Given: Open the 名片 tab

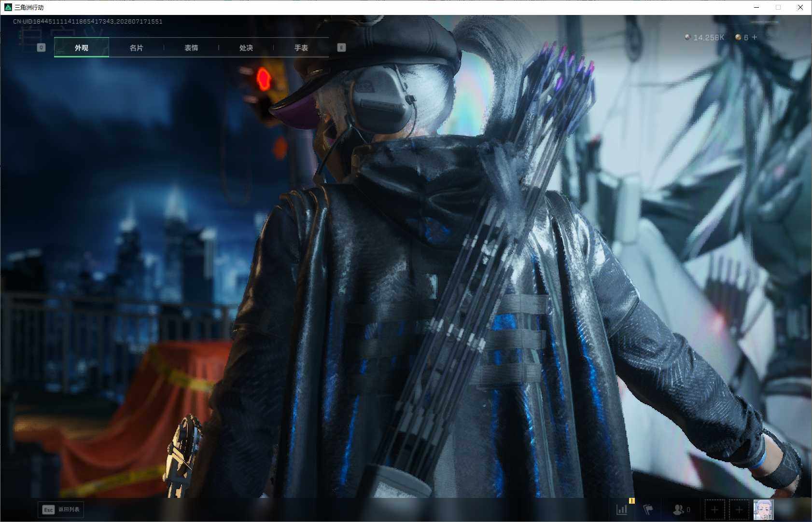Looking at the screenshot, I should (x=136, y=47).
